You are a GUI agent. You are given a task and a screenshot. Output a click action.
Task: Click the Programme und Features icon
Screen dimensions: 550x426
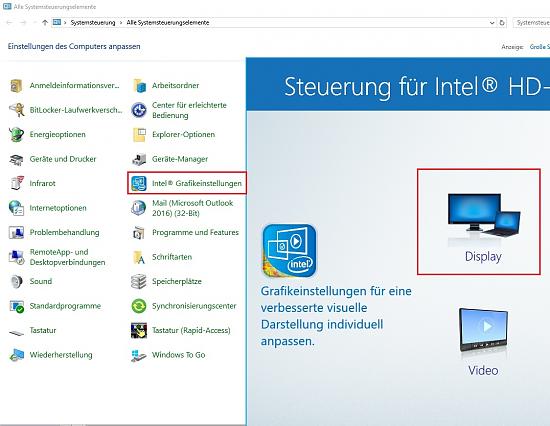(139, 233)
